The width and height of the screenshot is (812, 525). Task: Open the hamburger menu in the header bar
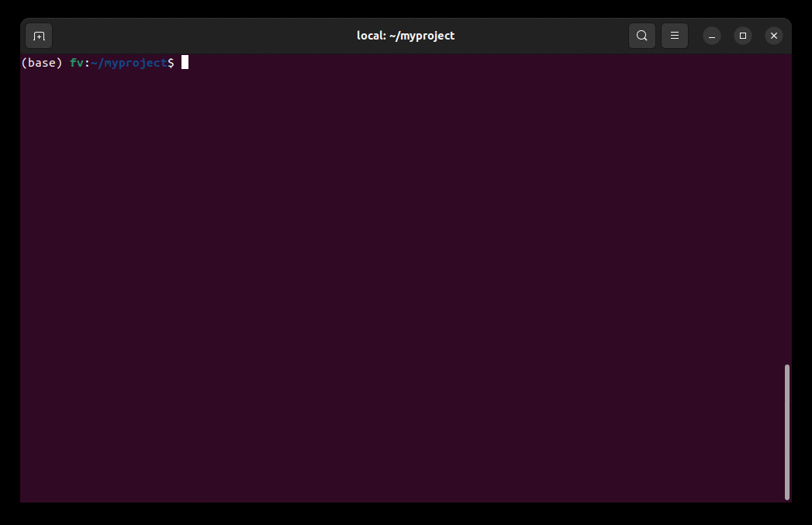[674, 36]
